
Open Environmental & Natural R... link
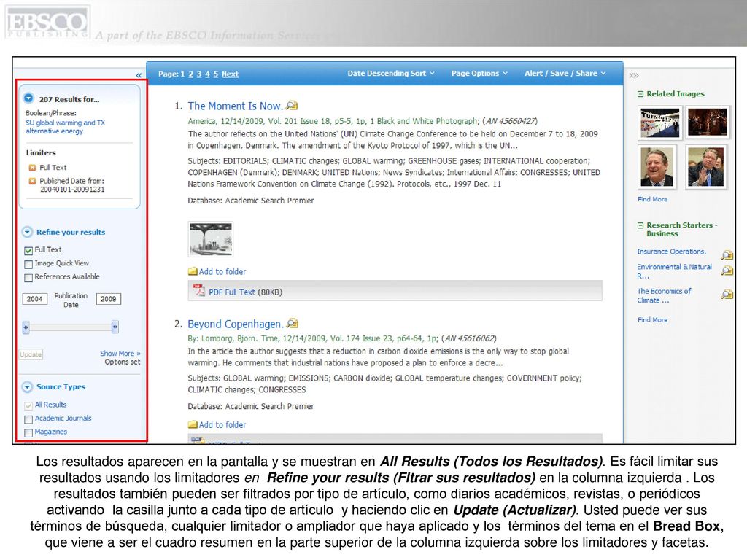pos(675,271)
